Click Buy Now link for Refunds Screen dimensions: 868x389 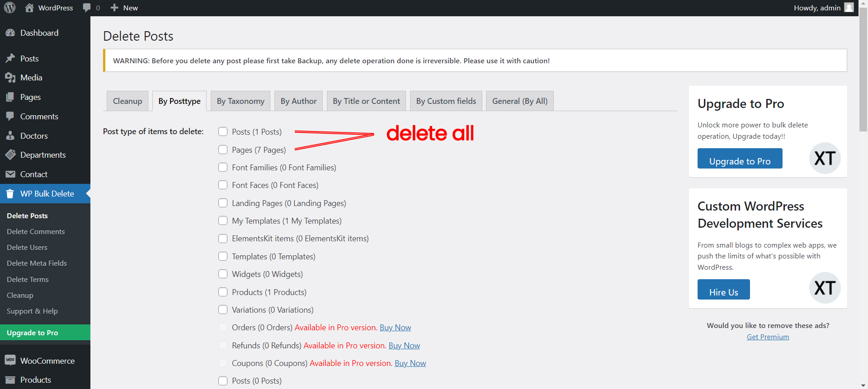point(404,346)
